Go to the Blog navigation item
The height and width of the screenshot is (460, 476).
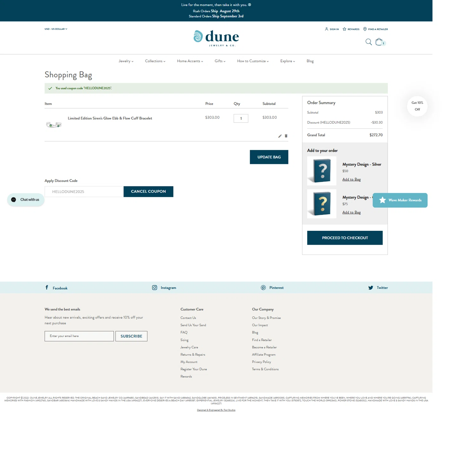(x=310, y=61)
